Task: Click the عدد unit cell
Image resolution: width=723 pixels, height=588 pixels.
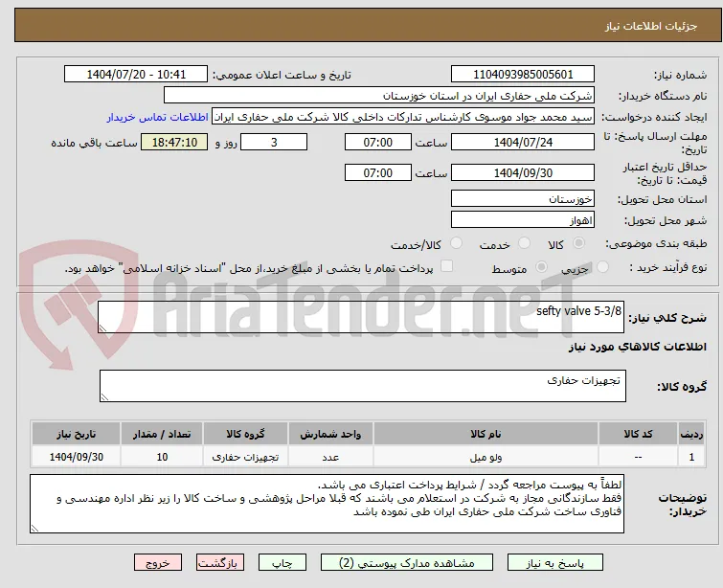Action: tap(330, 457)
